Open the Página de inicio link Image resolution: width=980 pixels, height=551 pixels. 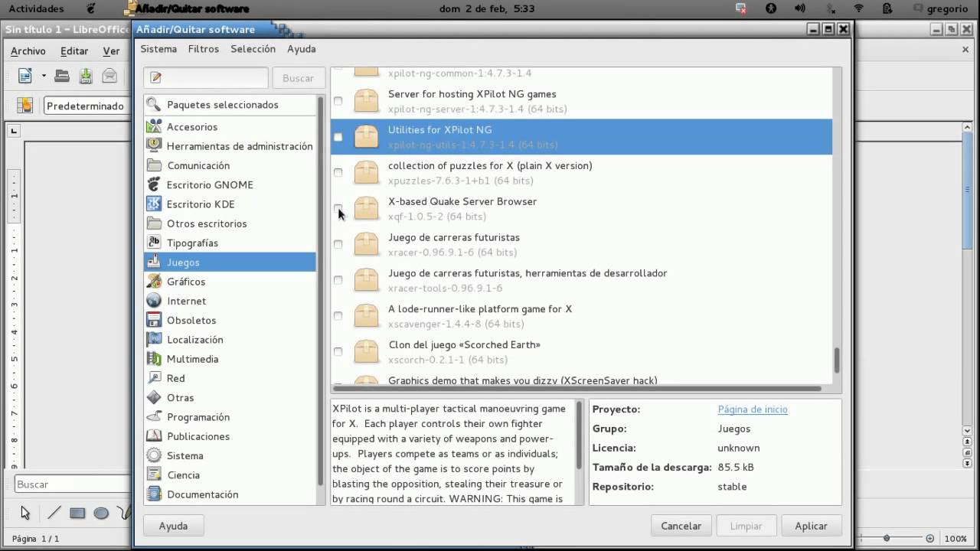coord(753,409)
